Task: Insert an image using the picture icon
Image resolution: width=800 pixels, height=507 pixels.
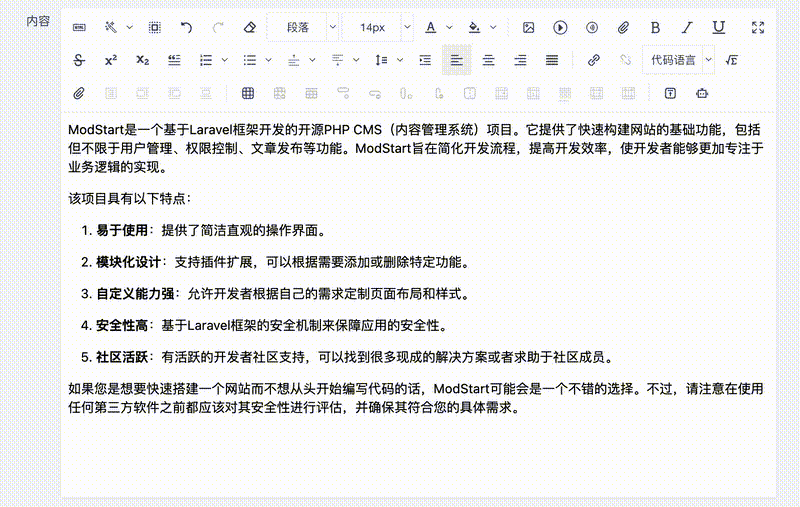Action: coord(528,27)
